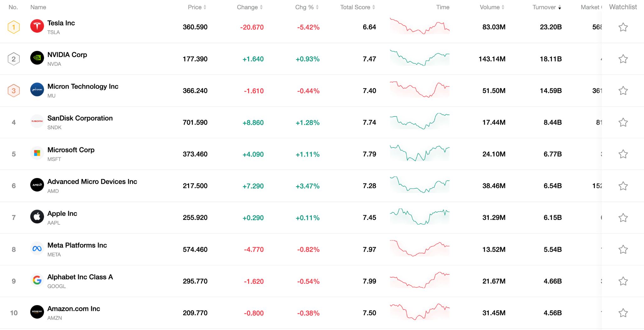Toggle the watchlist star for Apple Inc
The height and width of the screenshot is (330, 644).
click(623, 217)
